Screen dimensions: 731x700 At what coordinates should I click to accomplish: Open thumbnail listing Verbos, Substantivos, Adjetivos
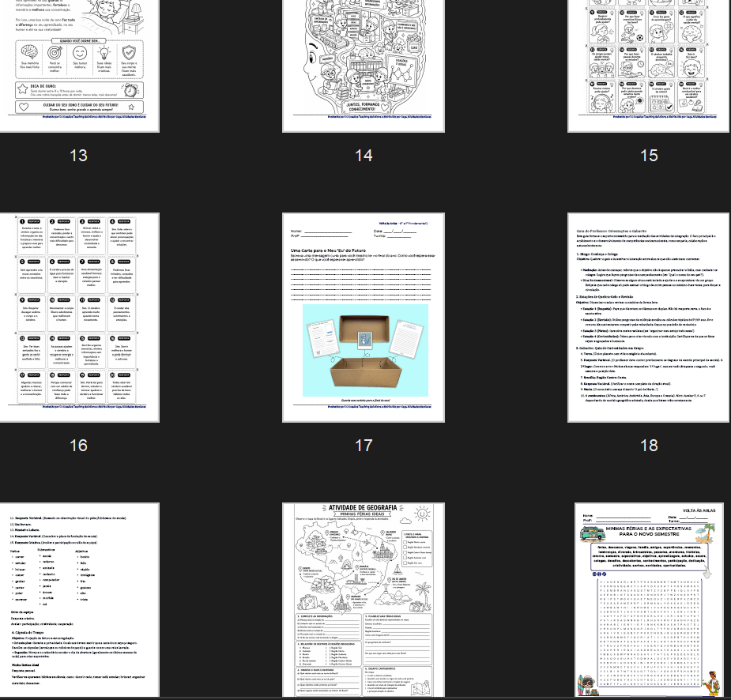79,600
